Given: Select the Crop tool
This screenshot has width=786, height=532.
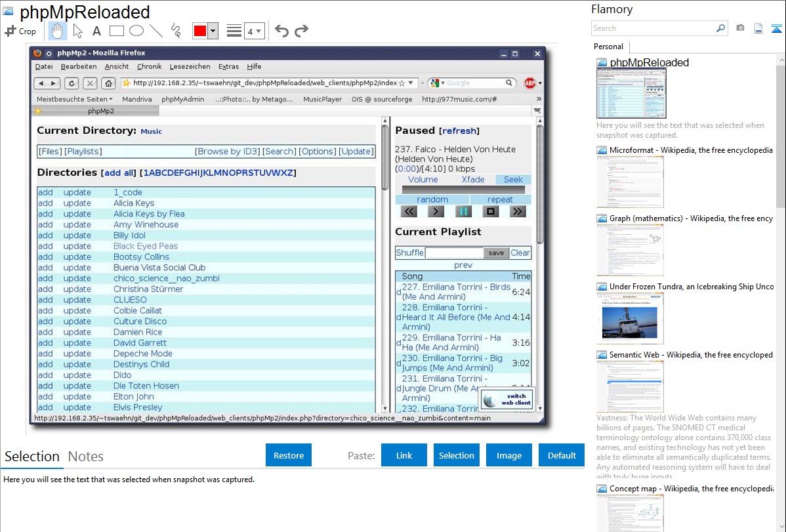Looking at the screenshot, I should pos(20,31).
